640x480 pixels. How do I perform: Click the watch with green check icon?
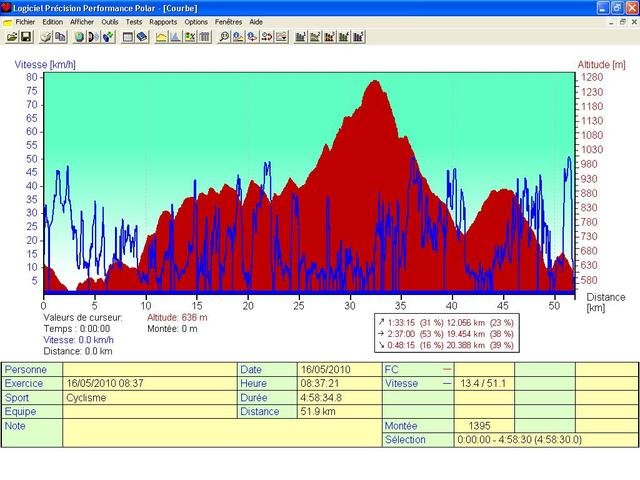(108, 37)
